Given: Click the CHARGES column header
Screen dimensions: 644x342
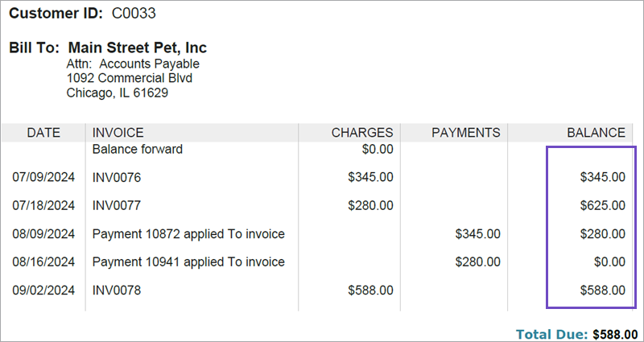Looking at the screenshot, I should [362, 133].
